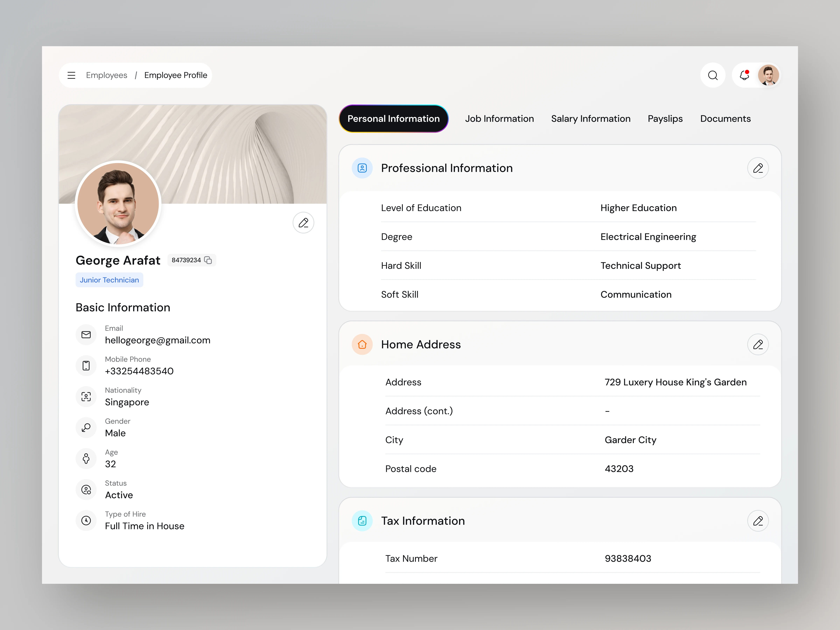Click the Junior Technician badge
Image resolution: width=840 pixels, height=630 pixels.
[109, 280]
